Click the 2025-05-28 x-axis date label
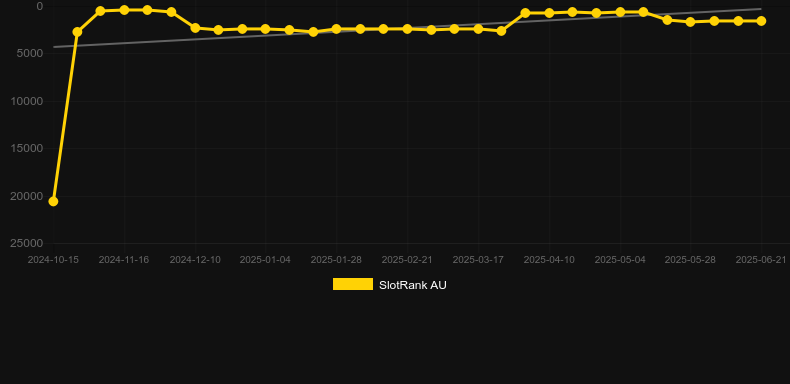Viewport: 790px width, 384px height. pyautogui.click(x=690, y=260)
